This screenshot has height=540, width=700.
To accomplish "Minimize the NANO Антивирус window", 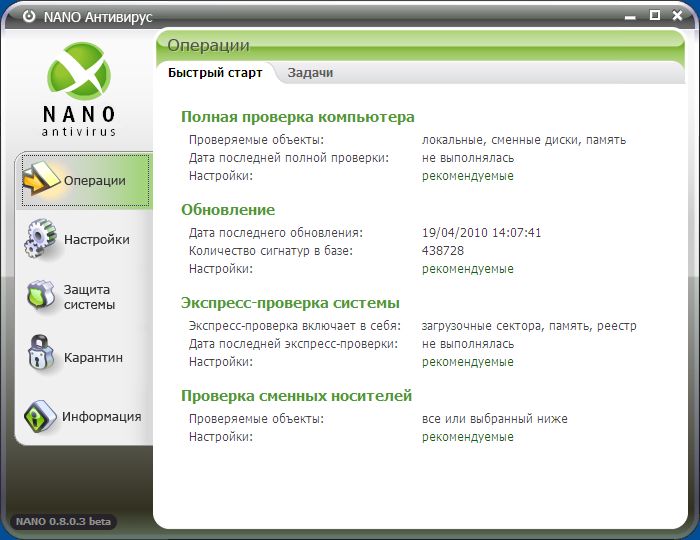I will pyautogui.click(x=630, y=17).
